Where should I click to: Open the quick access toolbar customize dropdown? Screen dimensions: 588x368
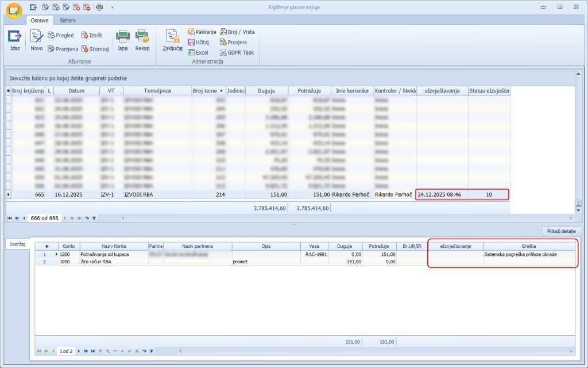coord(113,7)
